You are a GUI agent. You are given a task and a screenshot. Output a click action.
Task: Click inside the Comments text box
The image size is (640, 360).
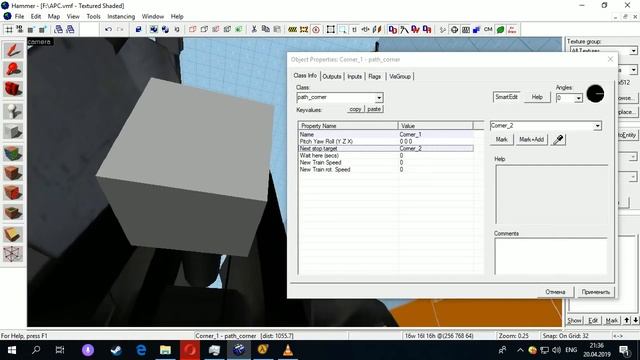pos(551,256)
